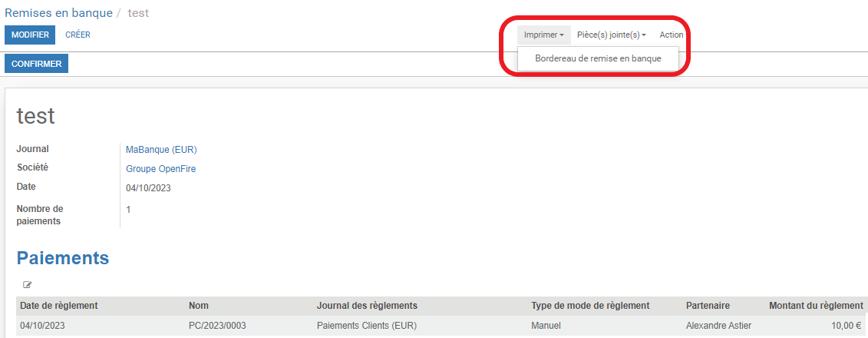This screenshot has width=868, height=338.
Task: Open the Action dropdown menu
Action: (x=672, y=35)
